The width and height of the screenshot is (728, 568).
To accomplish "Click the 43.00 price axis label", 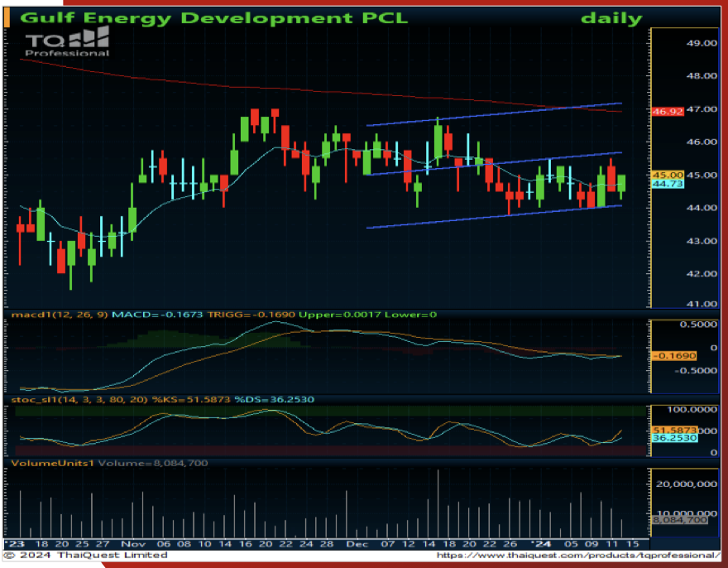I will [x=702, y=241].
